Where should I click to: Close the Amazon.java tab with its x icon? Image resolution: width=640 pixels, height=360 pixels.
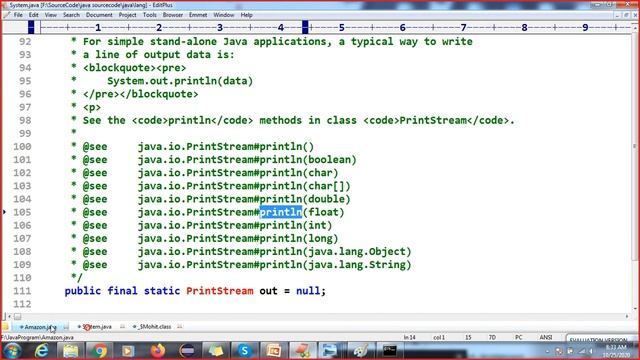pyautogui.click(x=66, y=327)
